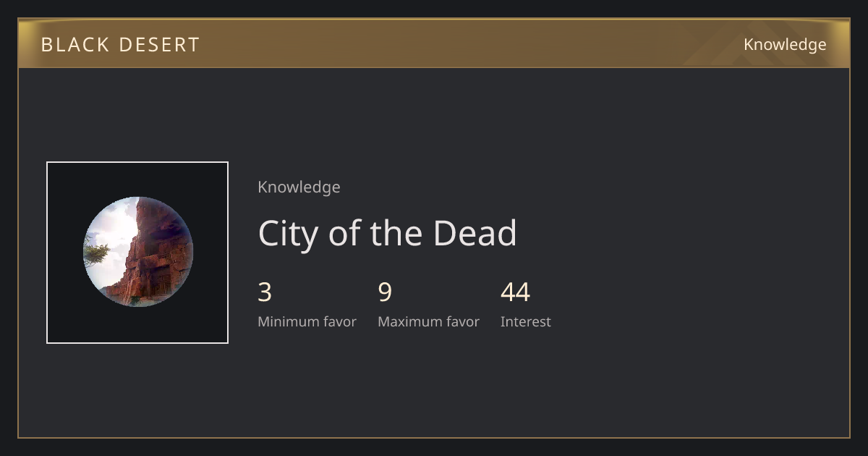
Task: Click the BLACK DESERT title text
Action: (x=120, y=44)
